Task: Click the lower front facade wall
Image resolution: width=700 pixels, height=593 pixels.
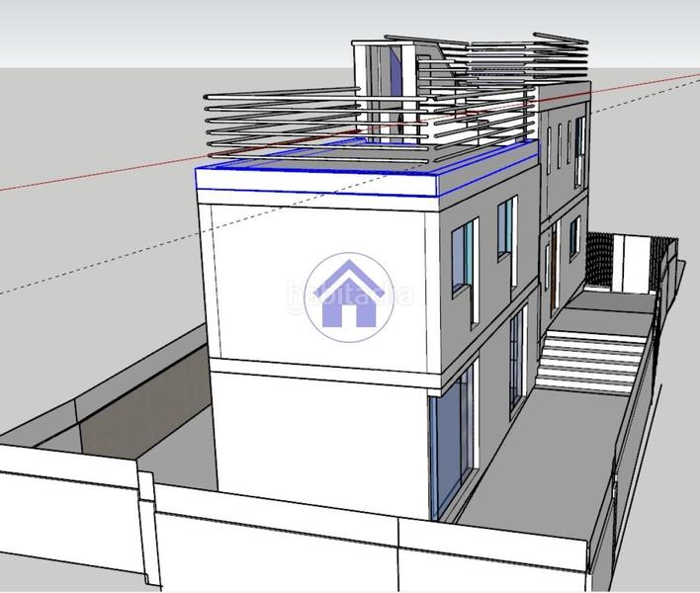Action: click(x=316, y=435)
